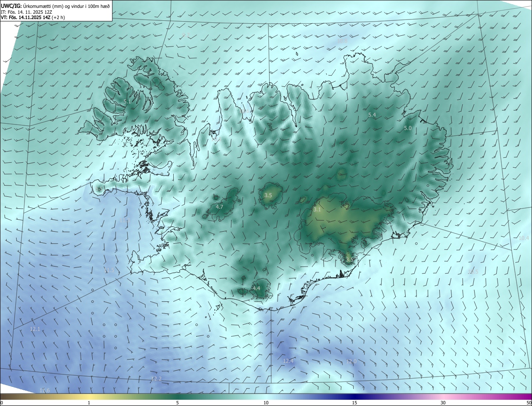This screenshot has width=532, height=406.
Task: Click the 3.1 value on the large glacier
Action: click(x=317, y=210)
